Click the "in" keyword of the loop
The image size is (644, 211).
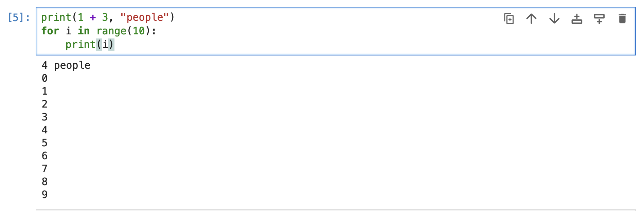click(x=84, y=31)
